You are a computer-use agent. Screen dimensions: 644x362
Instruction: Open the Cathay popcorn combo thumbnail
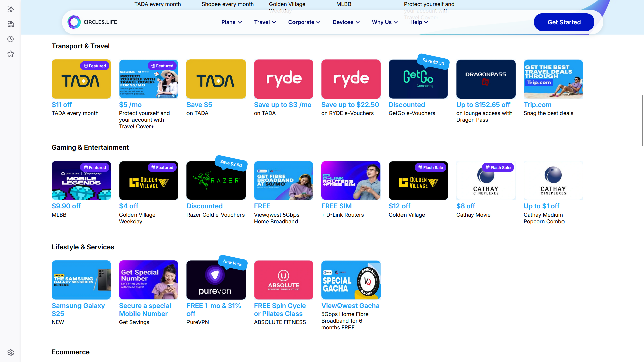click(x=553, y=180)
